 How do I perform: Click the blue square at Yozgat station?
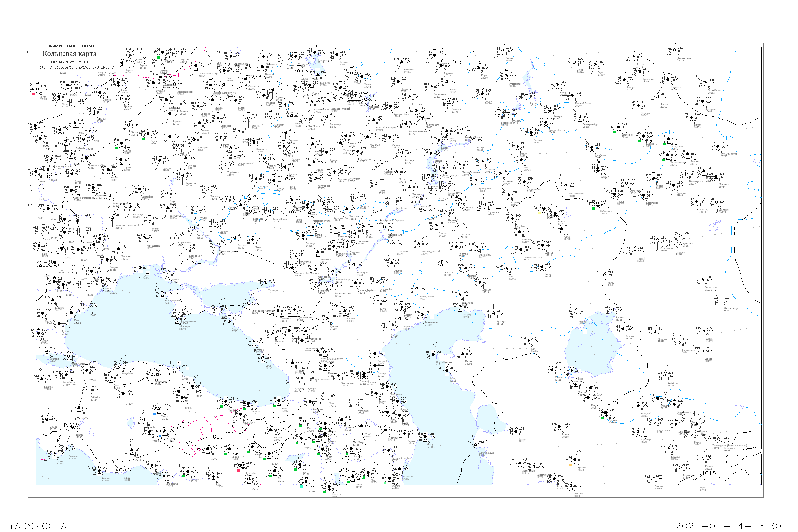(155, 414)
